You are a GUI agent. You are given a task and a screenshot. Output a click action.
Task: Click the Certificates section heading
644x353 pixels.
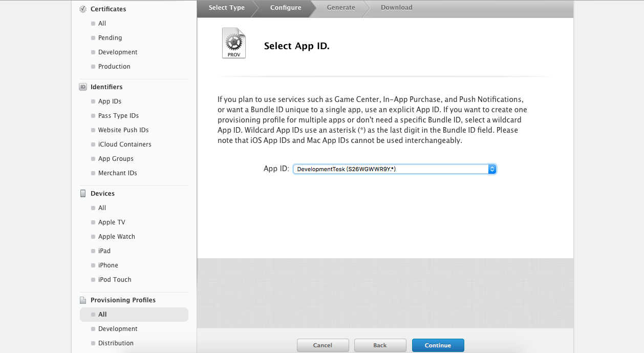[109, 9]
